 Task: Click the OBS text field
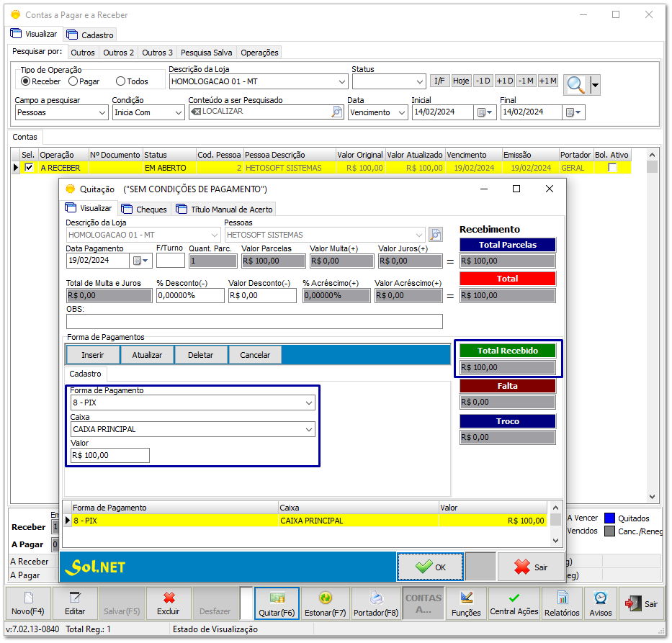point(254,322)
